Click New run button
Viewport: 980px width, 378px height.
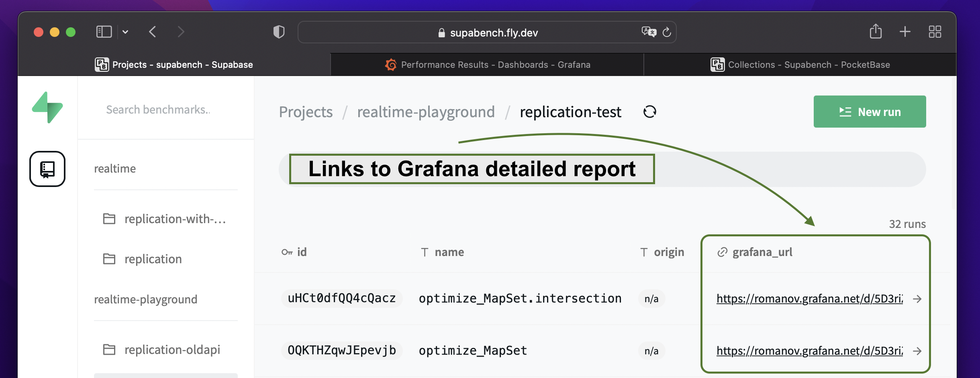tap(870, 112)
